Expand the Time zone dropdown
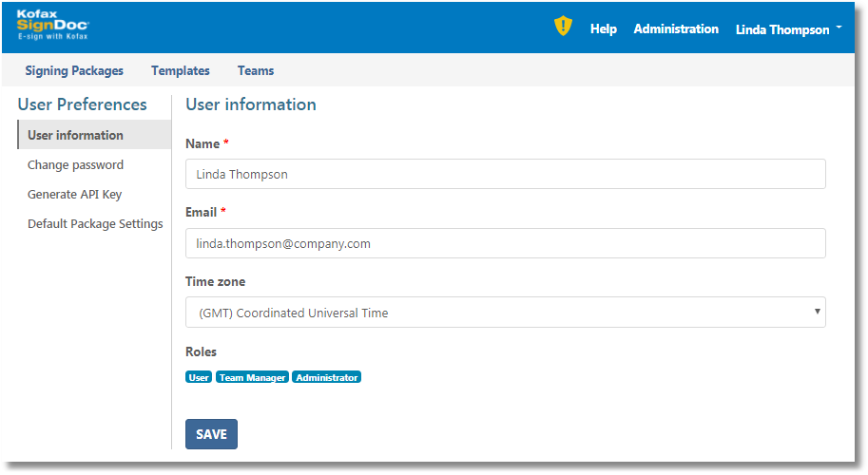The height and width of the screenshot is (475, 868). click(505, 313)
